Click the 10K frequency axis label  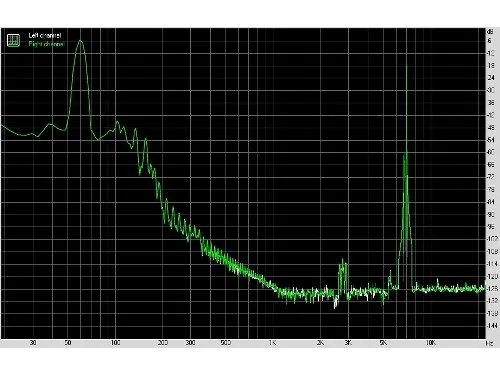431,343
